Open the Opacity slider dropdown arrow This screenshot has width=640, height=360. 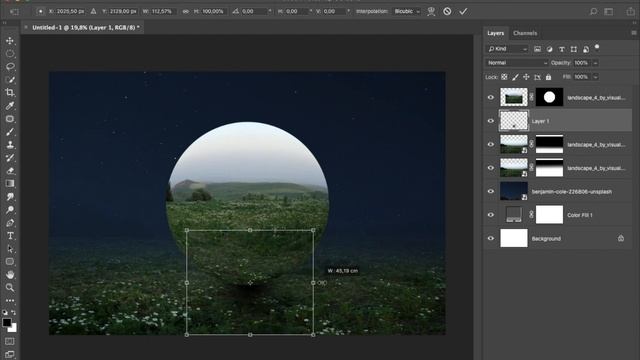point(596,63)
